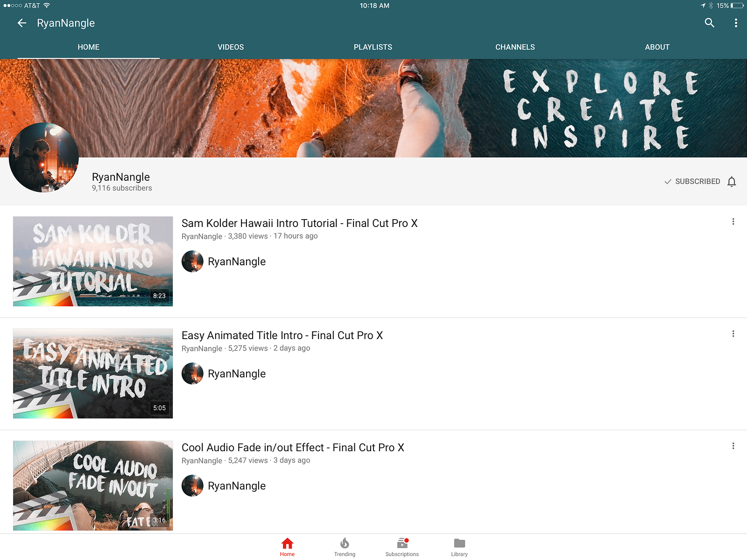Viewport: 747px width, 560px height.
Task: Open the top bar more-options menu
Action: 736,23
